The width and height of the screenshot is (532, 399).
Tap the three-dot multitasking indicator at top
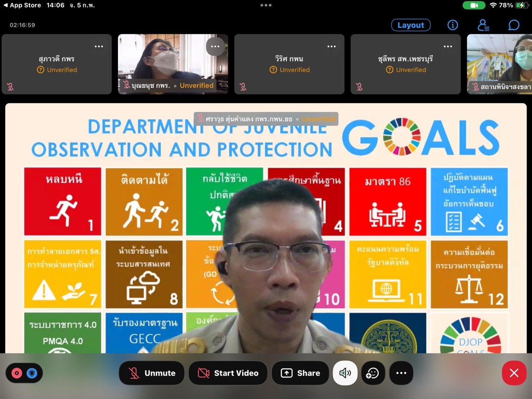266,5
